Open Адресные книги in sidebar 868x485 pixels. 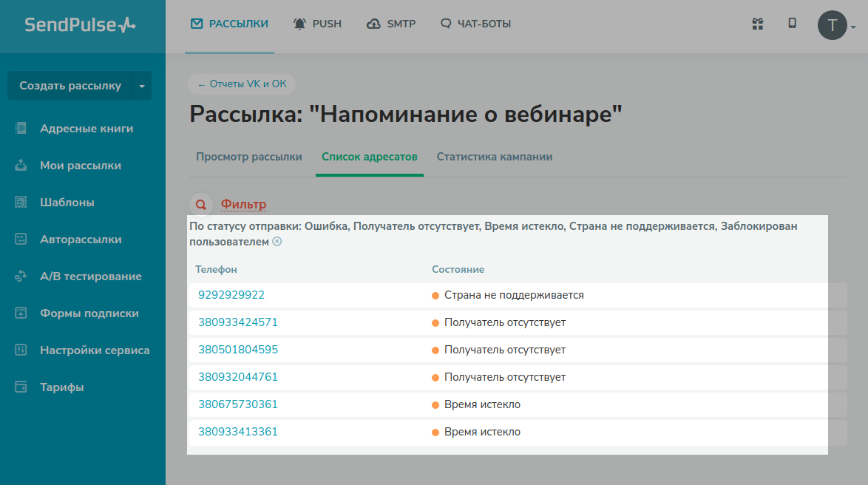[87, 129]
